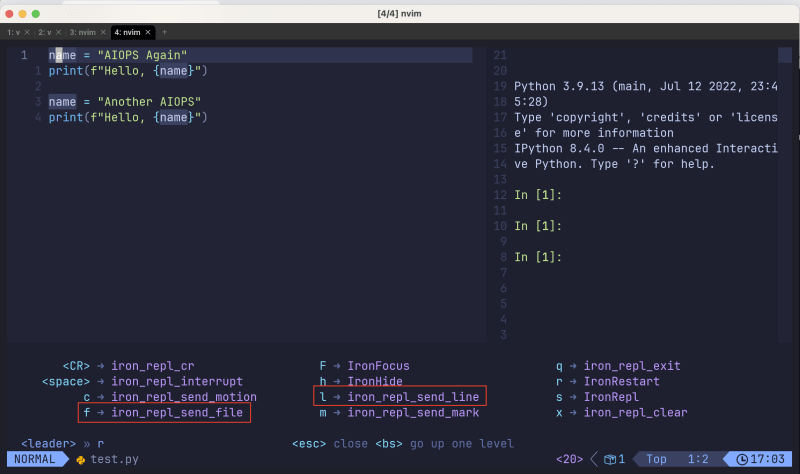Click the first print(f"Hello, {name}") line
Screen dimensions: 800x474
tap(128, 71)
